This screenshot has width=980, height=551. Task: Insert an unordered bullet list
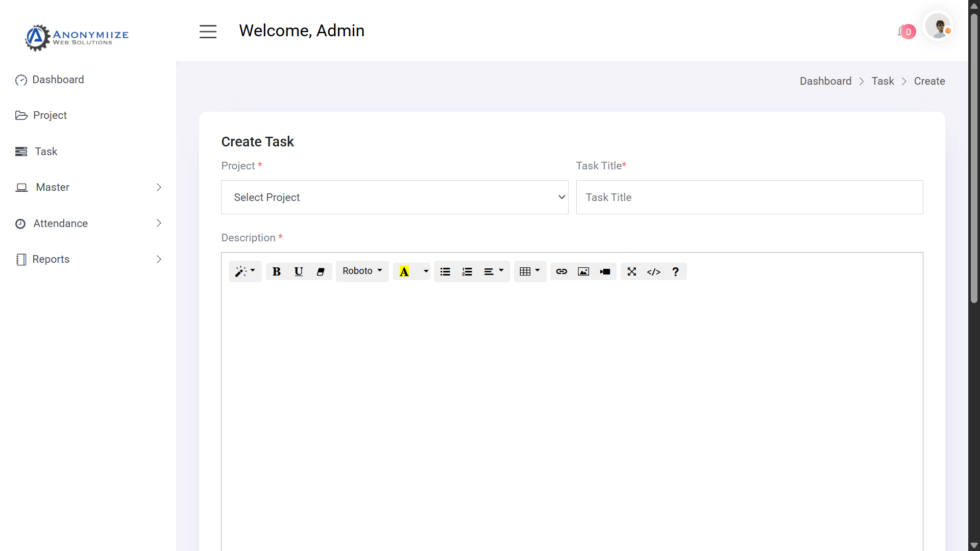(x=445, y=271)
